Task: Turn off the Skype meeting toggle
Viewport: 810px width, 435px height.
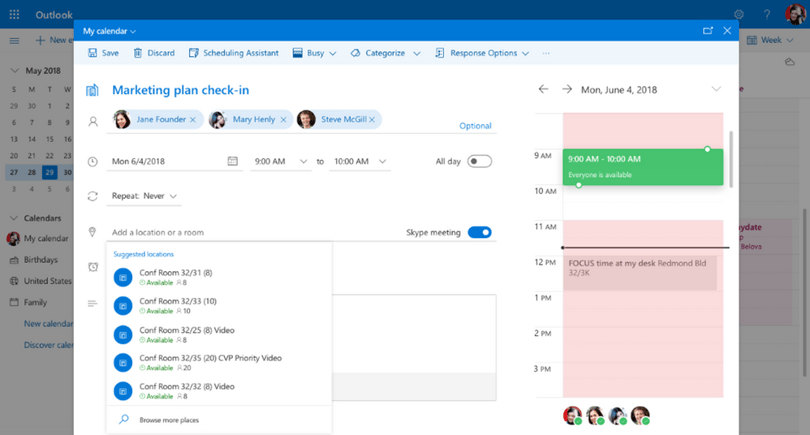Action: pos(479,232)
